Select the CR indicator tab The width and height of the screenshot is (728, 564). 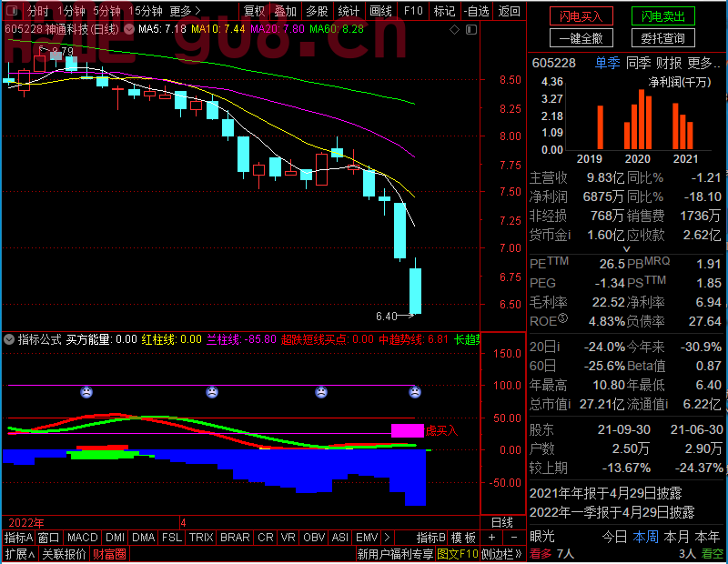coord(266,538)
